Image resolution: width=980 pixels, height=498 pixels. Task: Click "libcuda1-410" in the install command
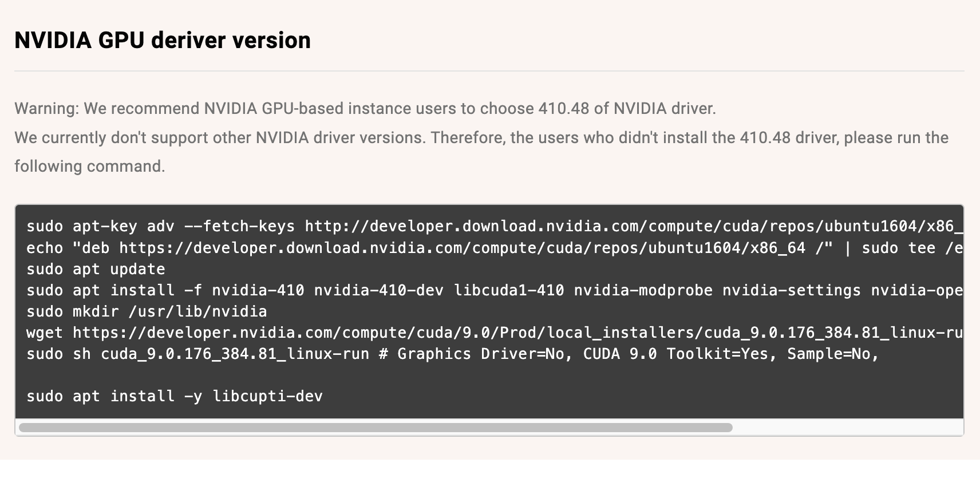coord(509,290)
